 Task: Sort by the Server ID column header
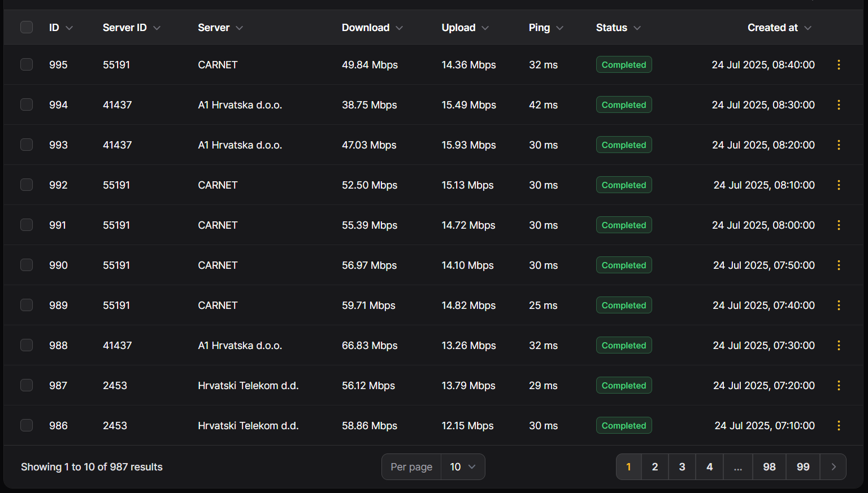pos(132,28)
